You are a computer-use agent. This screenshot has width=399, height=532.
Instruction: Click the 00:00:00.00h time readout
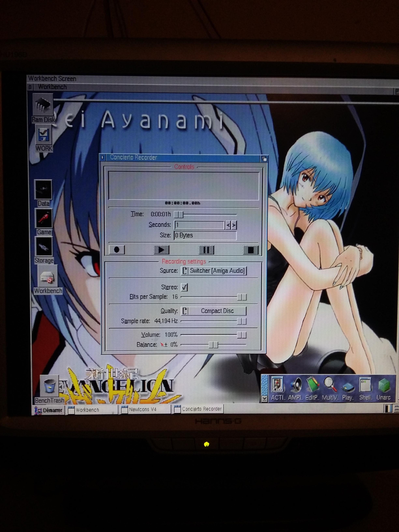click(x=183, y=203)
